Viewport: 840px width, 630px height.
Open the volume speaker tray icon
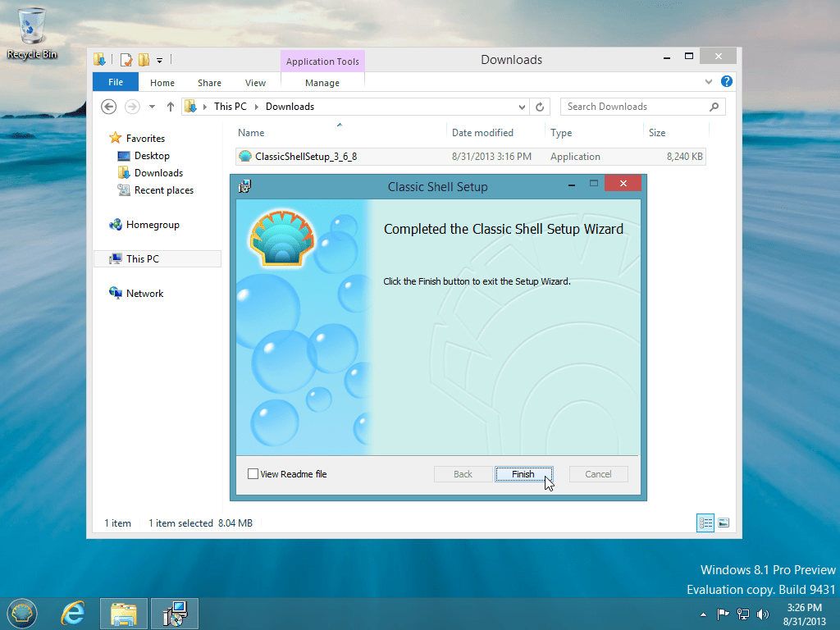point(763,614)
